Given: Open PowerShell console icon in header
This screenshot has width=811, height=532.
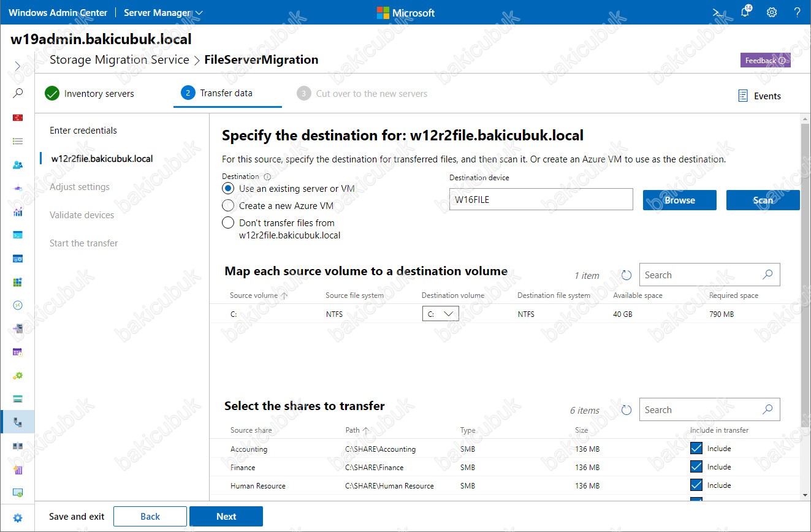Looking at the screenshot, I should pos(718,12).
